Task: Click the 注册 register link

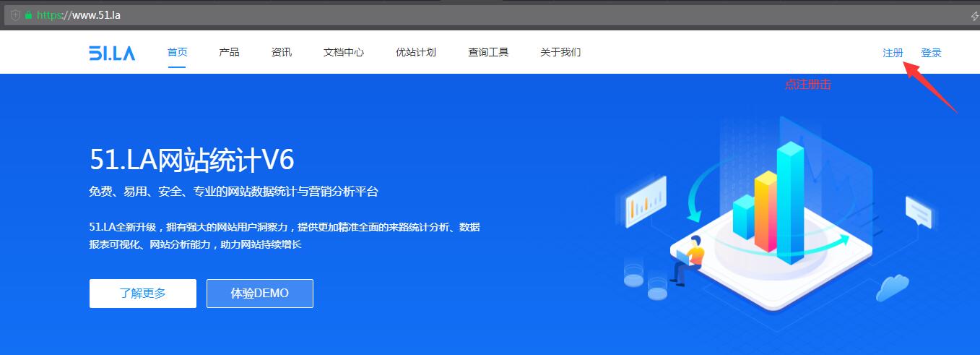Action: coord(893,53)
